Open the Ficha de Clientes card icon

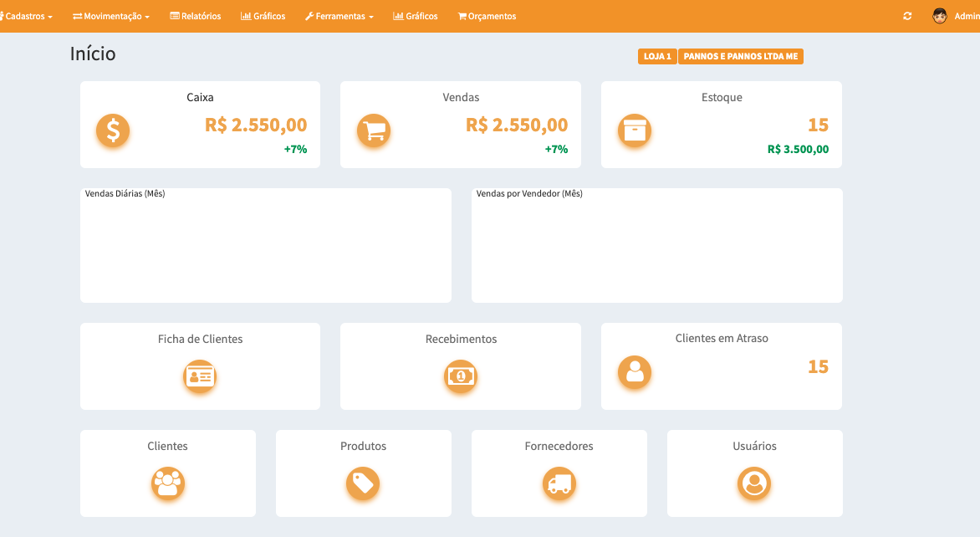coord(200,376)
